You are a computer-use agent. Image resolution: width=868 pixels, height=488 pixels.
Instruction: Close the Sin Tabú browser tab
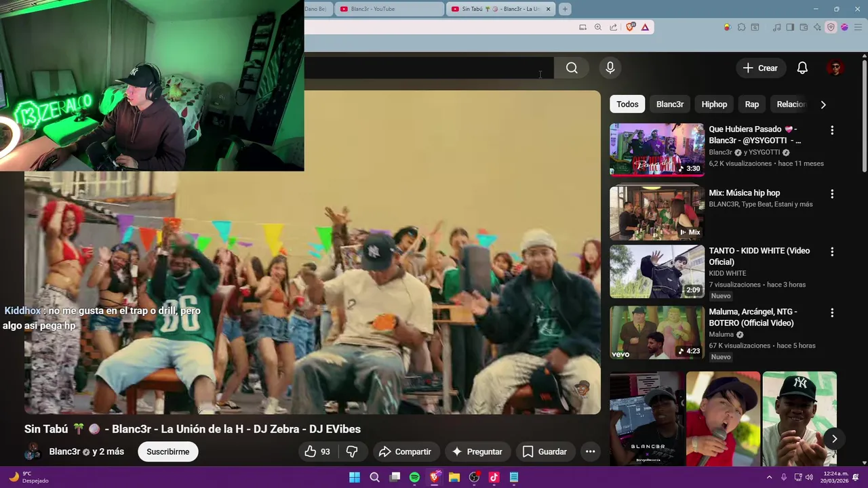pyautogui.click(x=548, y=9)
